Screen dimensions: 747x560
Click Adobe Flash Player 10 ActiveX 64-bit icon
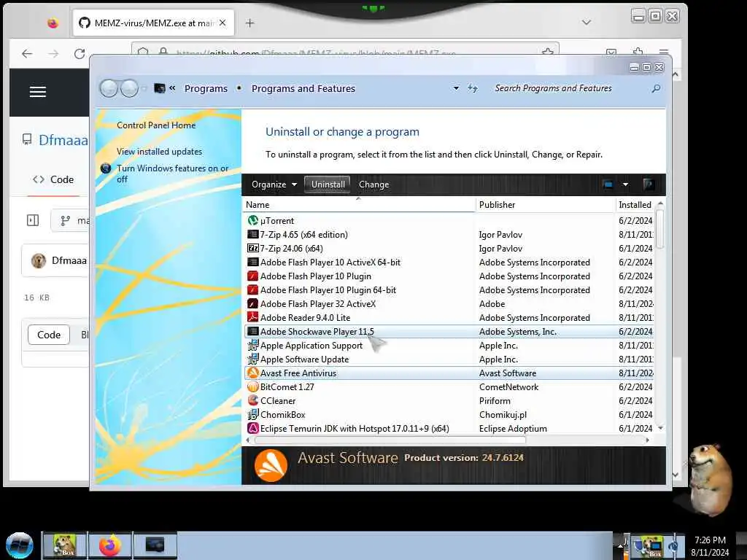pyautogui.click(x=253, y=262)
